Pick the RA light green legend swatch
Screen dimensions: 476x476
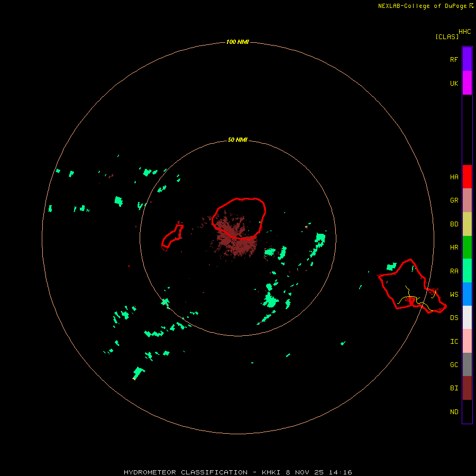(x=467, y=271)
